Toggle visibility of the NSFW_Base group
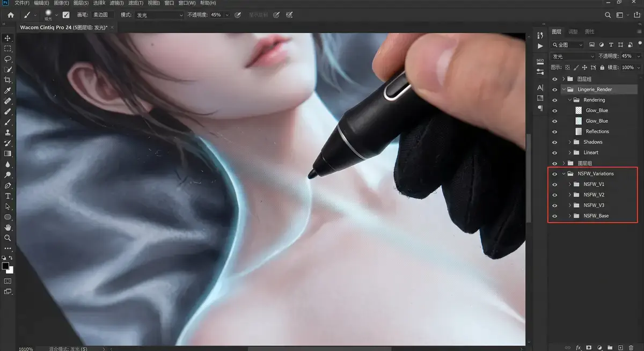Image resolution: width=644 pixels, height=351 pixels. [555, 216]
